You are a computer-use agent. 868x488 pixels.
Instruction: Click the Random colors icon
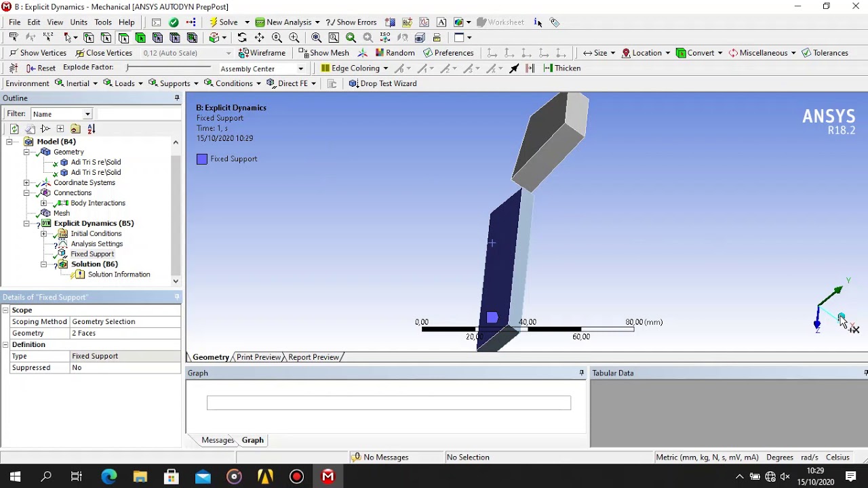click(395, 53)
